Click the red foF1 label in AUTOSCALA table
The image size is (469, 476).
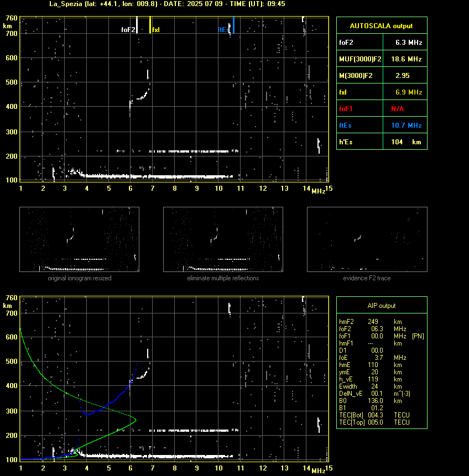tap(346, 109)
